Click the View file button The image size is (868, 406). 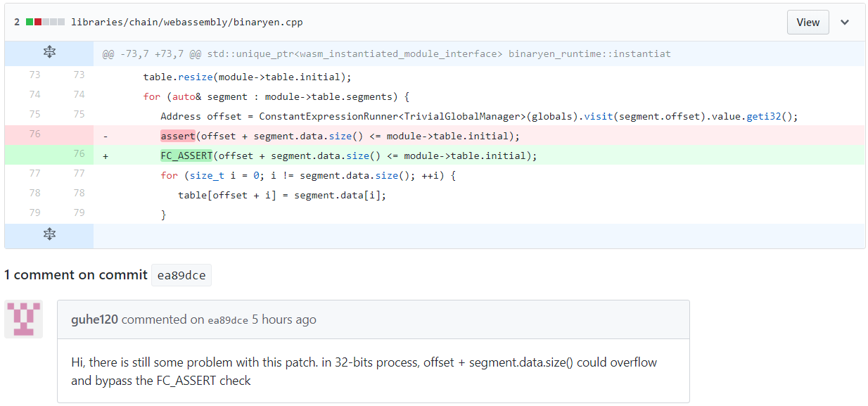point(808,23)
